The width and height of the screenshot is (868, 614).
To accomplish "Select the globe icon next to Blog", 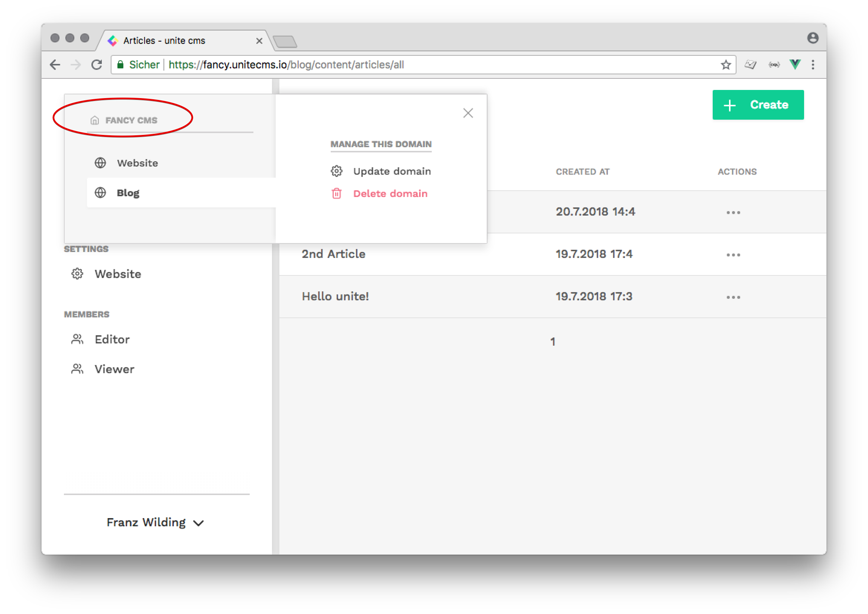I will pos(100,193).
